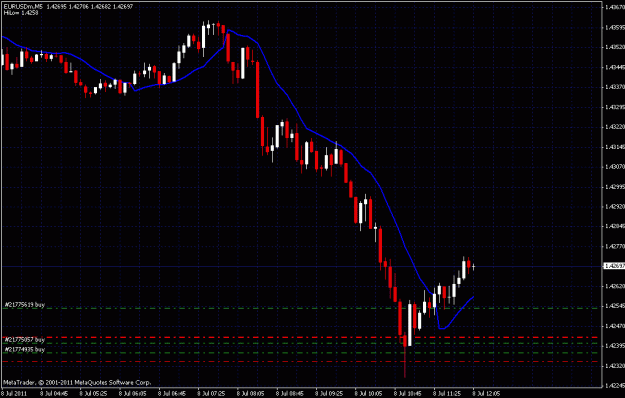The height and width of the screenshot is (398, 625).
Task: Click the 1.42470 price scale label
Action: click(x=615, y=326)
